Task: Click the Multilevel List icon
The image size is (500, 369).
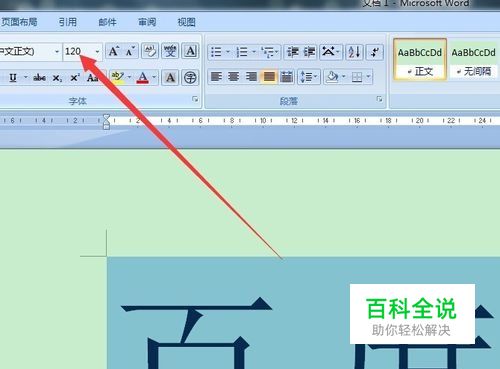Action: (x=267, y=52)
